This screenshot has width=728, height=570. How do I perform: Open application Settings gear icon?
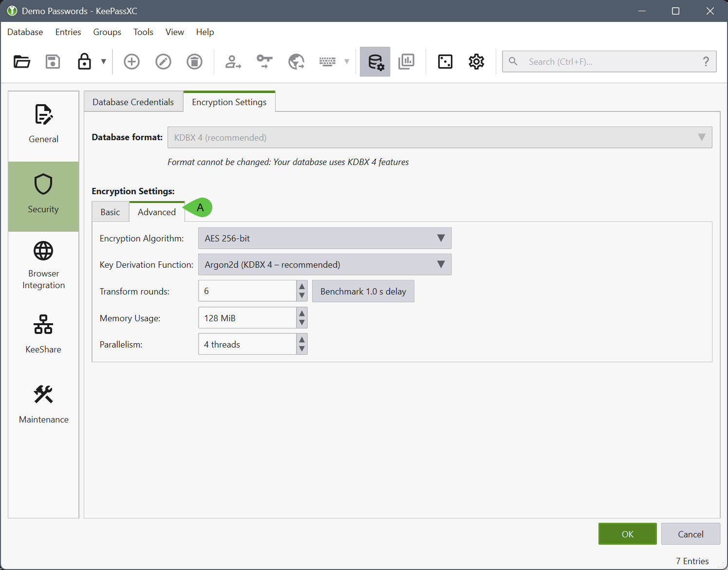pos(476,62)
